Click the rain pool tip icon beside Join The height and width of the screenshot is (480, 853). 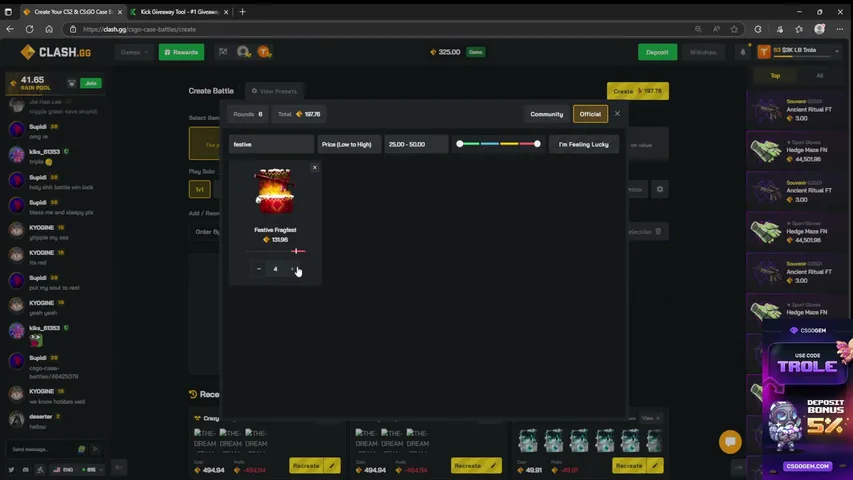[71, 83]
